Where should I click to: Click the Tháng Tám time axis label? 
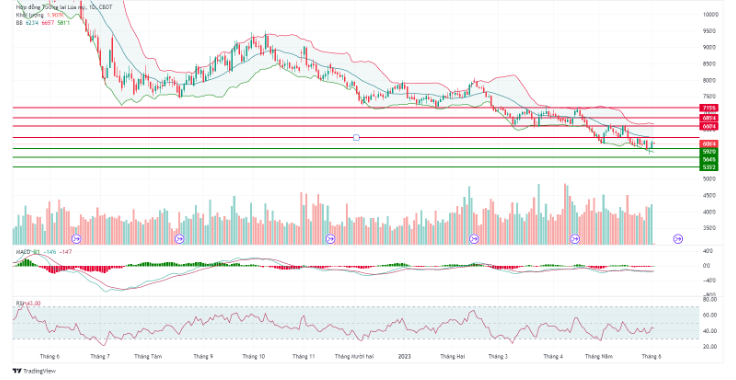(148, 357)
